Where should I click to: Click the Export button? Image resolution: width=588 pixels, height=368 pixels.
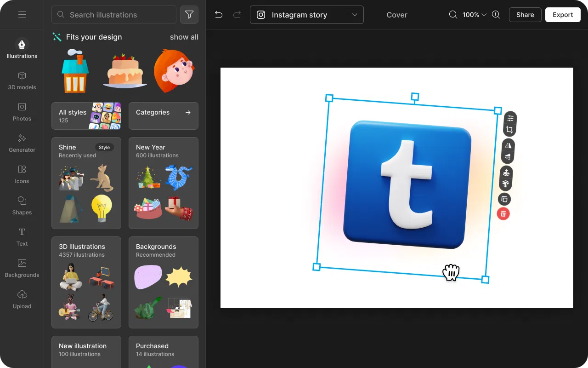[563, 15]
